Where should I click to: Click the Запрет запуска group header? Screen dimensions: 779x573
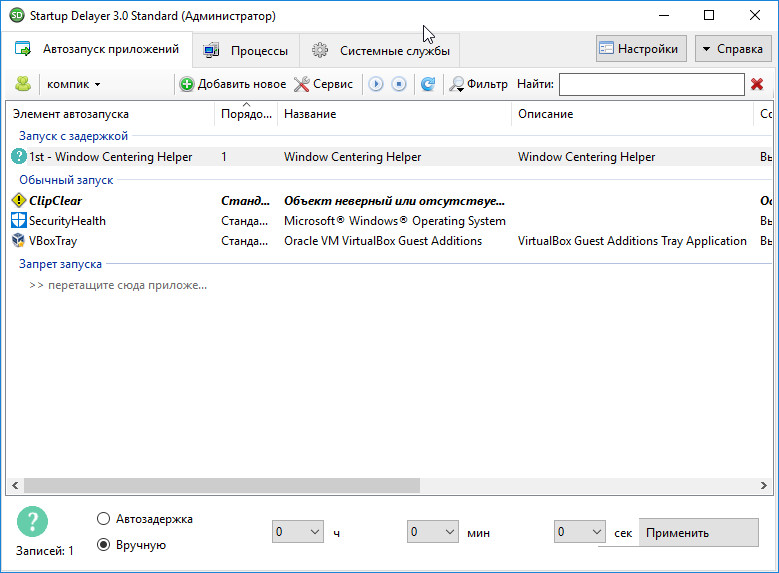[60, 264]
